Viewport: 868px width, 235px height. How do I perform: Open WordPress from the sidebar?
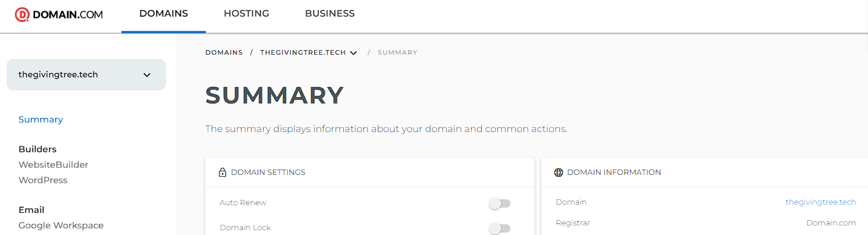tap(43, 180)
